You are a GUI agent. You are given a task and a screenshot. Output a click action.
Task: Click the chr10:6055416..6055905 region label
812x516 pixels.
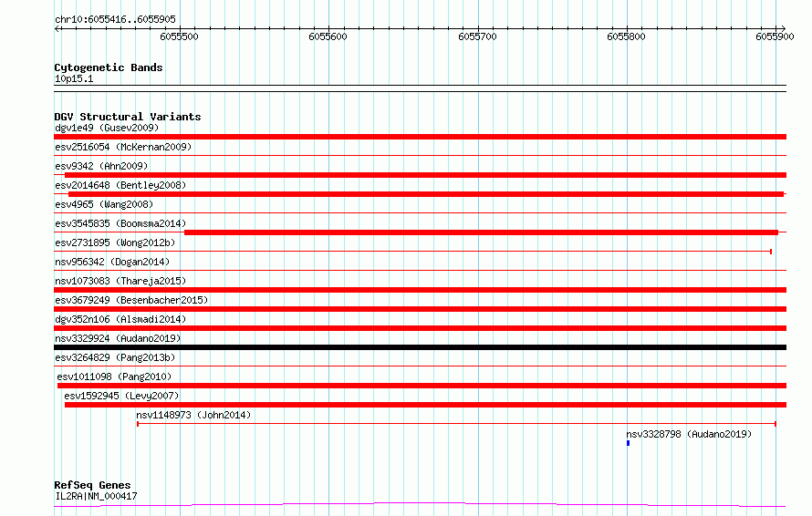(115, 19)
